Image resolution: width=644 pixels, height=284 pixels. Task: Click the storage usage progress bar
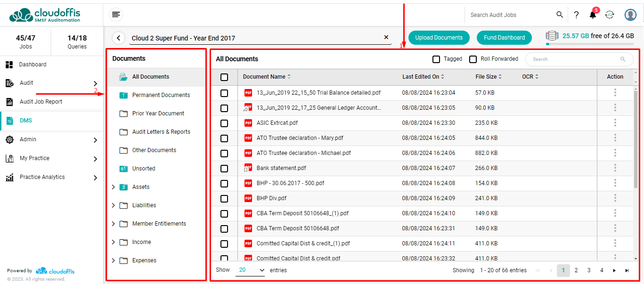click(x=590, y=44)
